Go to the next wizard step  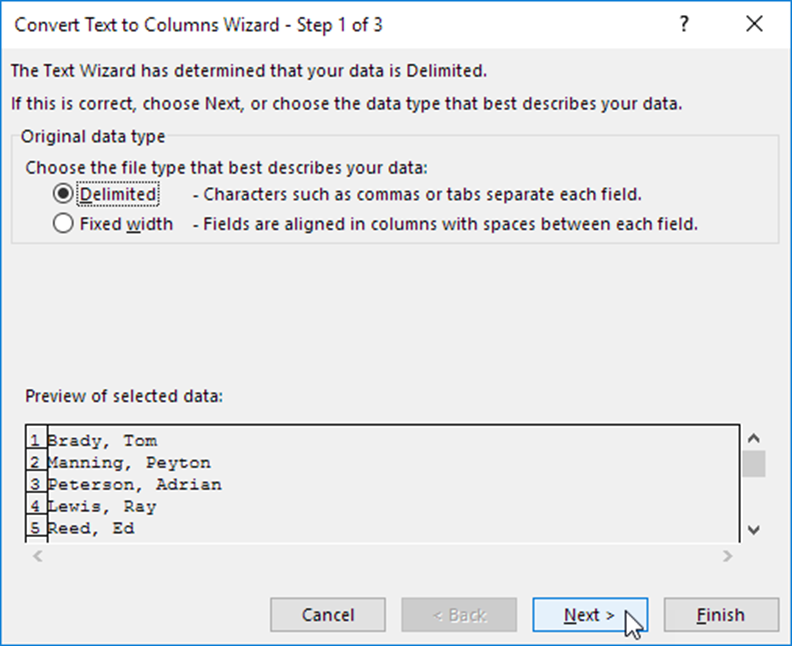point(590,615)
